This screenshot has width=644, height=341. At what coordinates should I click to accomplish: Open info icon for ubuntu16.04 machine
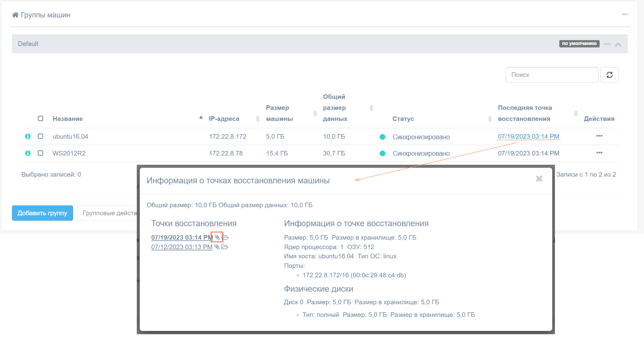coord(28,136)
